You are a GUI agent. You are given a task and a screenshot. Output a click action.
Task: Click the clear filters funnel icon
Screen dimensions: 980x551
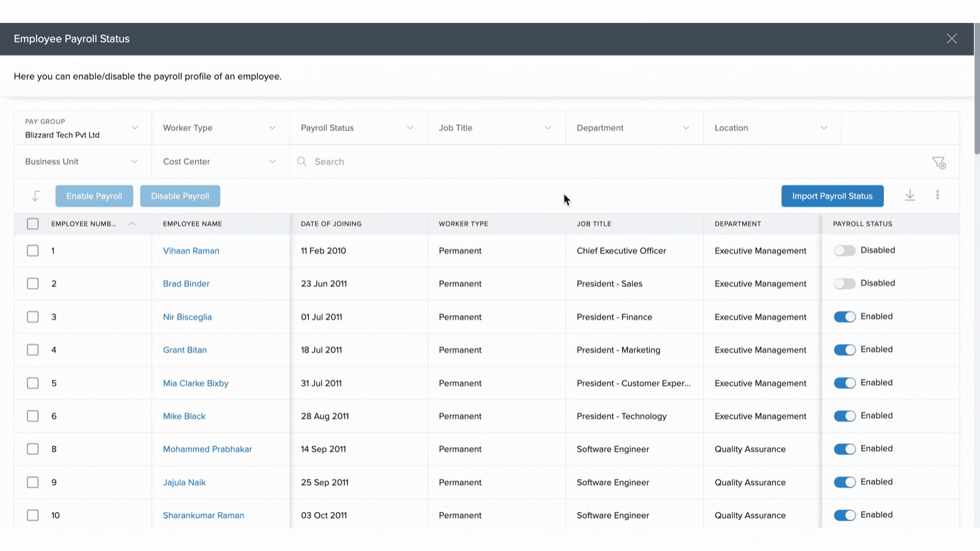tap(938, 163)
